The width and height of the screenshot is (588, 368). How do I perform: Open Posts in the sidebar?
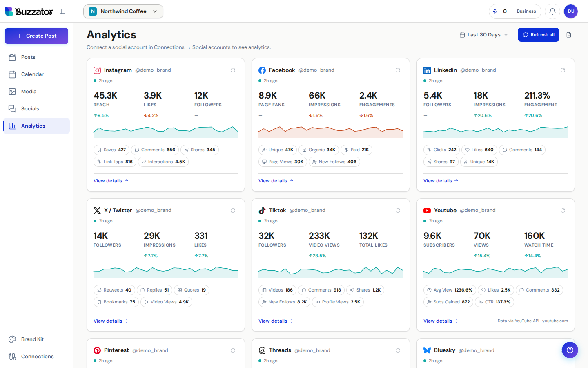(x=36, y=57)
